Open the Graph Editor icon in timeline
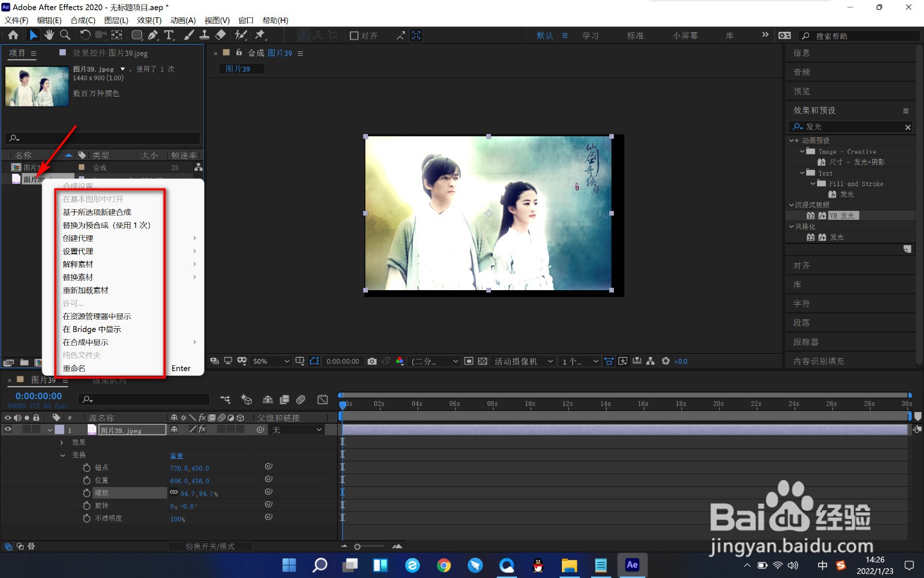The image size is (924, 578). tap(322, 399)
